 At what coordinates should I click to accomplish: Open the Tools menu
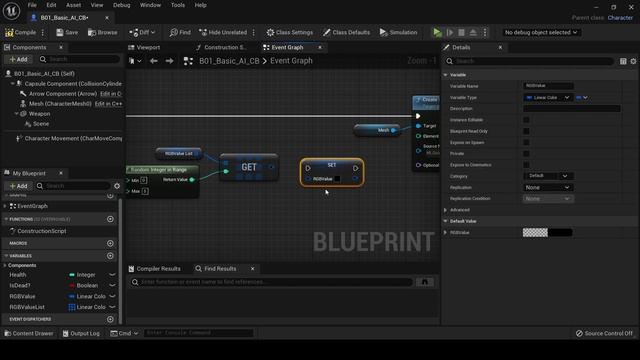(178, 5)
